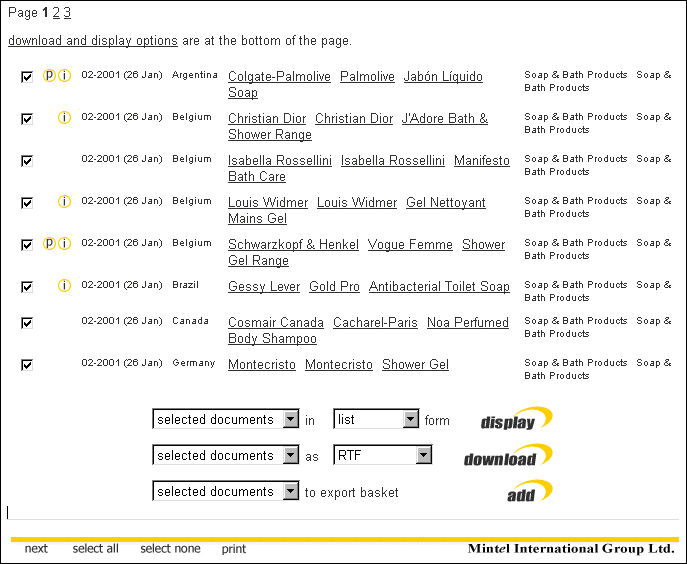Open the Montecristo Shower Gel product link
Viewport: 687px width, 564px height.
click(x=415, y=365)
